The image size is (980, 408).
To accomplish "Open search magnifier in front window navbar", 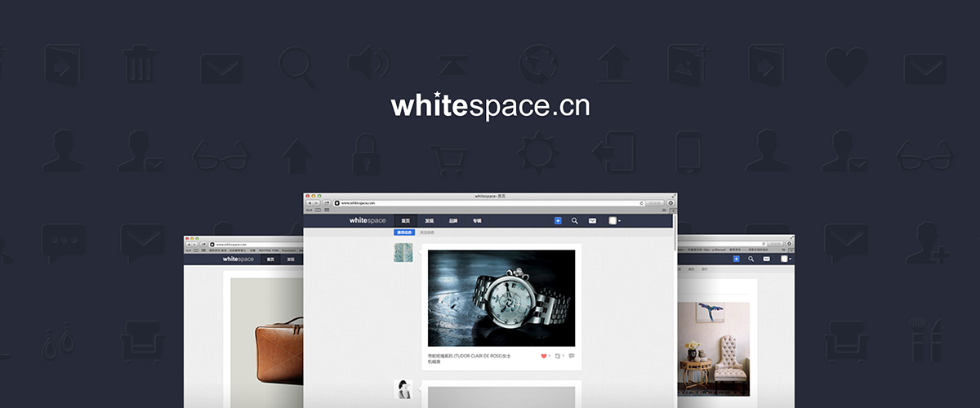I will tap(575, 220).
